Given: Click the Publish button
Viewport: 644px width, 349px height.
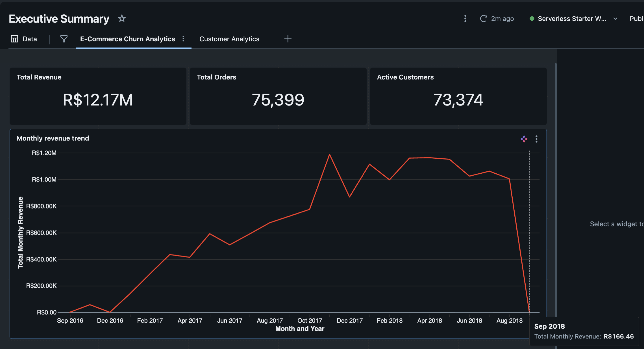Looking at the screenshot, I should pos(636,19).
